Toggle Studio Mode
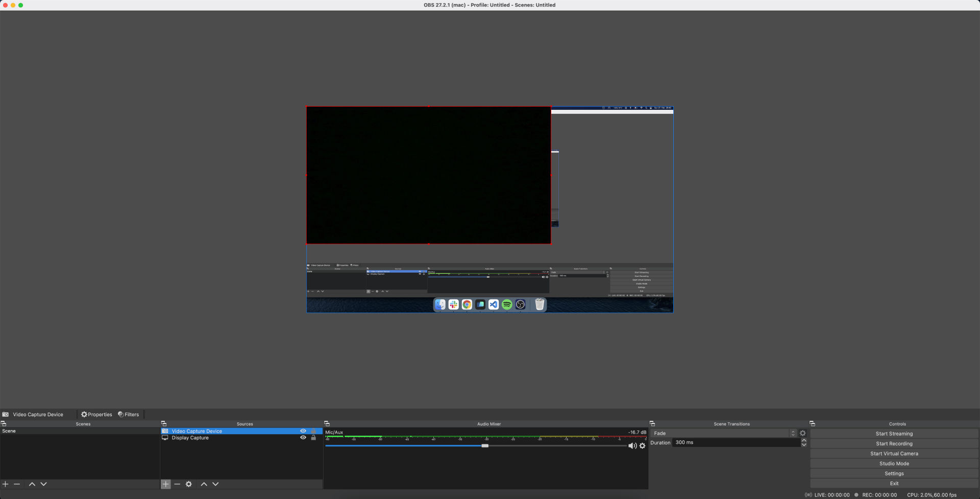980x499 pixels. (894, 464)
